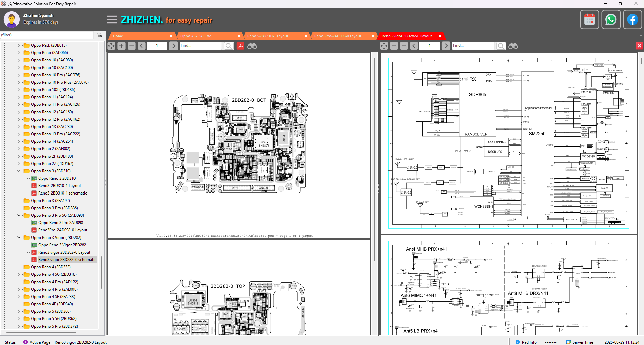Click Pad Info icon in status bar
The image size is (644, 345).
tap(518, 342)
